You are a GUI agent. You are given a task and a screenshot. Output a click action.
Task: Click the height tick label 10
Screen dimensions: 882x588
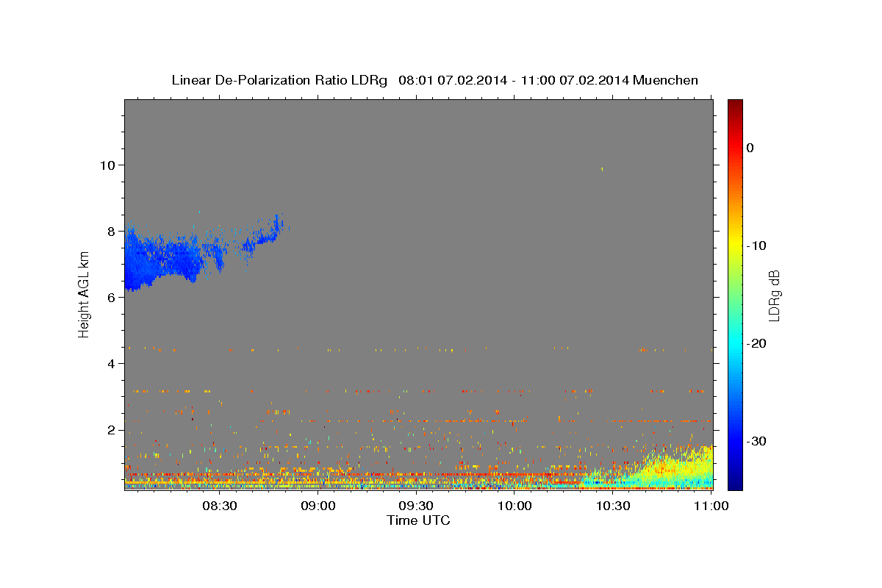click(108, 165)
